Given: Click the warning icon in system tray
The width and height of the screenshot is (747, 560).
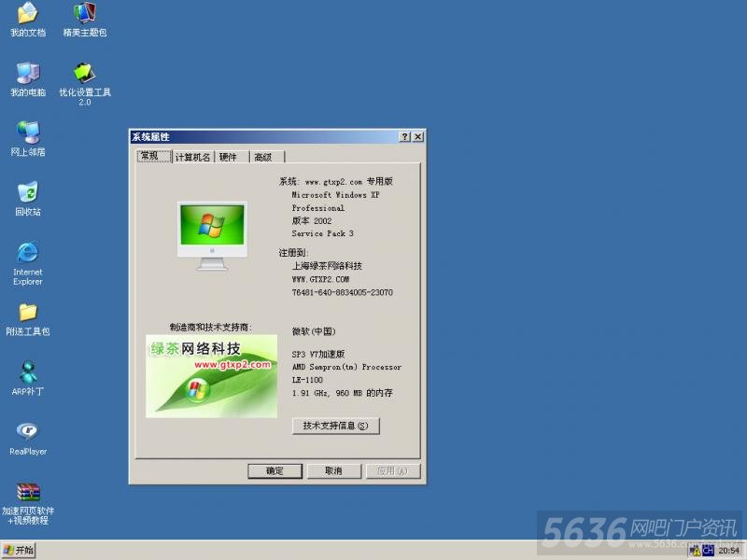Looking at the screenshot, I should pyautogui.click(x=695, y=551).
